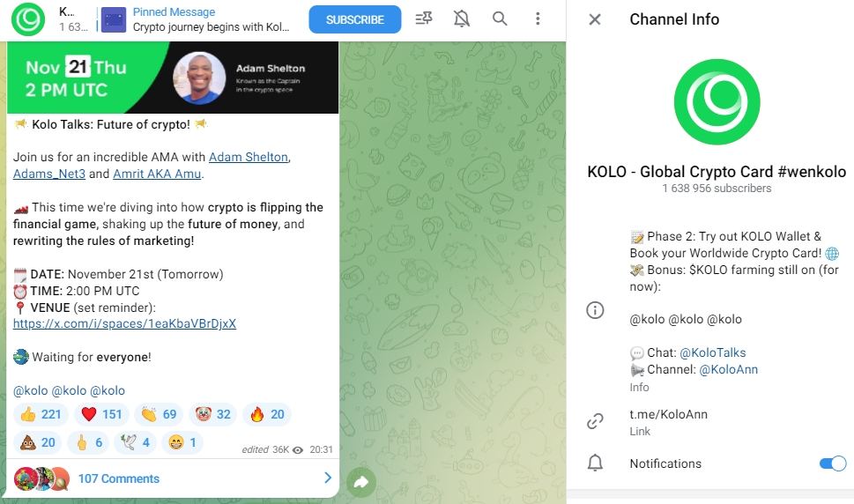
Task: Close the Channel Info panel
Action: click(595, 19)
